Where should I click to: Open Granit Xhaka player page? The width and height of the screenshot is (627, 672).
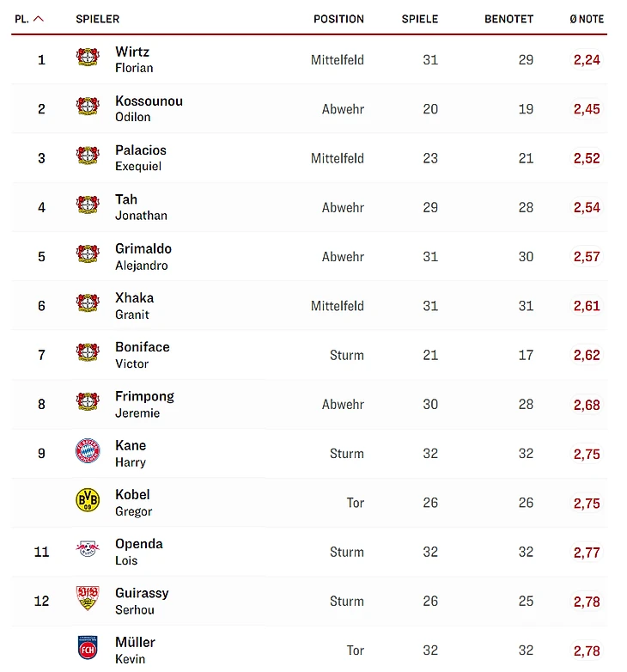click(134, 305)
